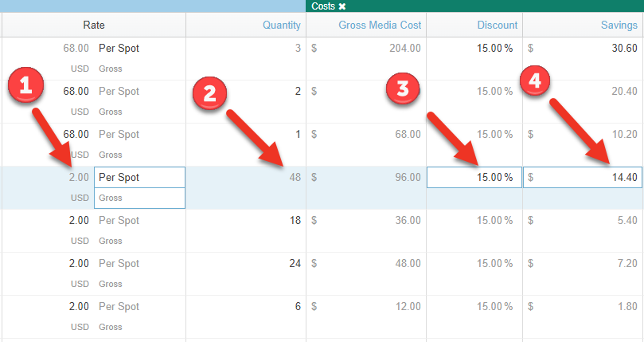Image resolution: width=644 pixels, height=342 pixels.
Task: Edit the outlined 15.00% discount field
Action: click(x=474, y=177)
